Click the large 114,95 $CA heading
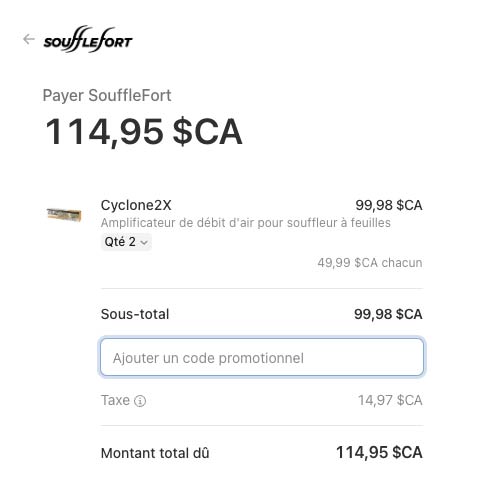Image resolution: width=500 pixels, height=500 pixels. point(144,132)
